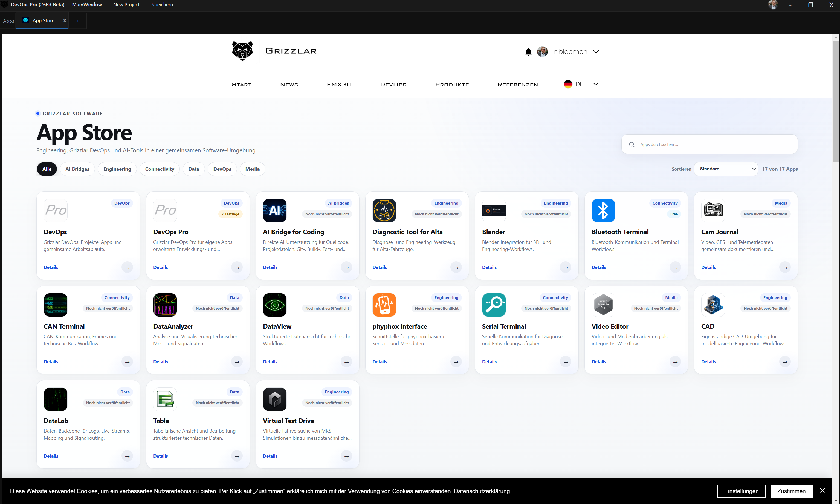The image size is (840, 504).
Task: Dismiss the cookie banner with X
Action: [x=822, y=491]
